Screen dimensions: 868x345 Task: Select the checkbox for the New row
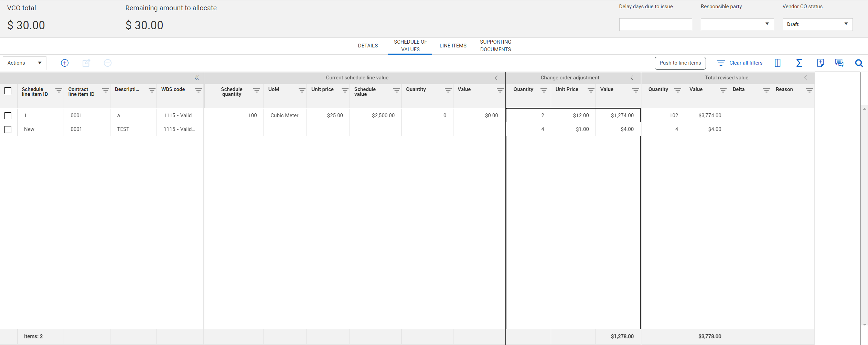pyautogui.click(x=8, y=130)
